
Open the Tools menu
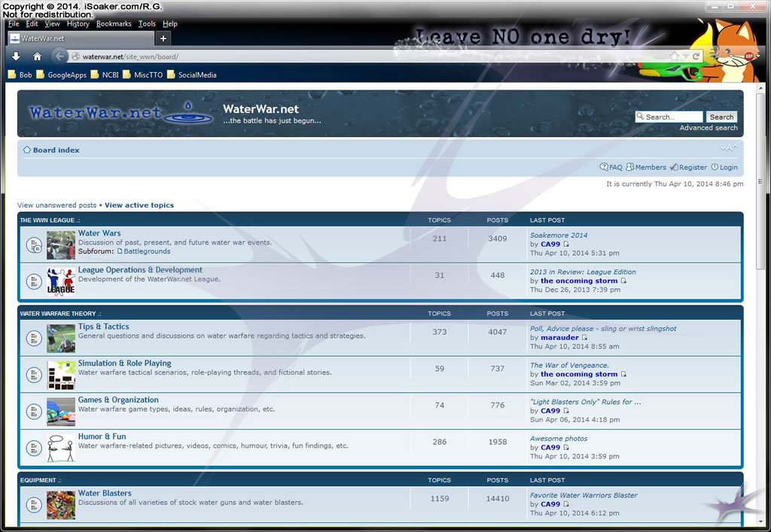(147, 23)
